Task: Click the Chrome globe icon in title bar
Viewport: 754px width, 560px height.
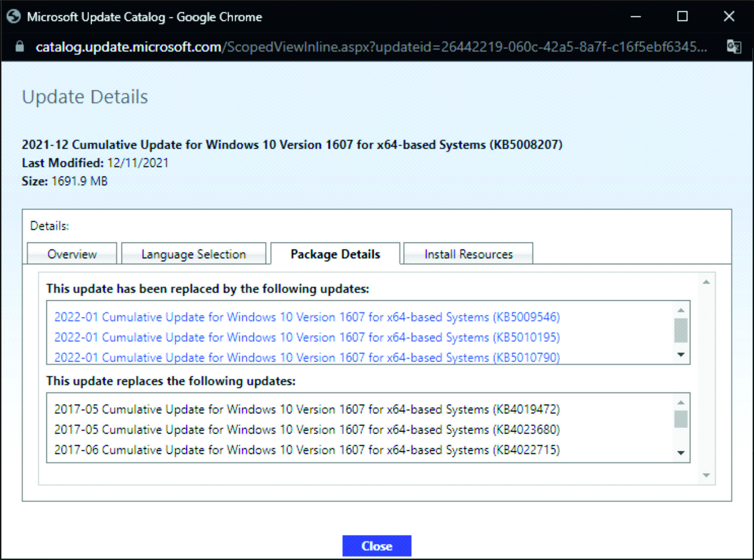Action: coord(14,17)
